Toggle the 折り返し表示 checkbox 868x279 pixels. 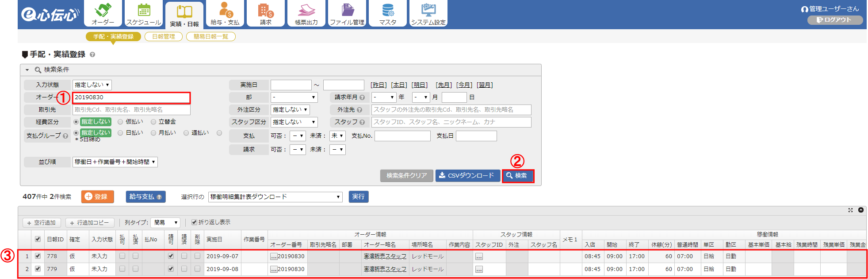194,222
